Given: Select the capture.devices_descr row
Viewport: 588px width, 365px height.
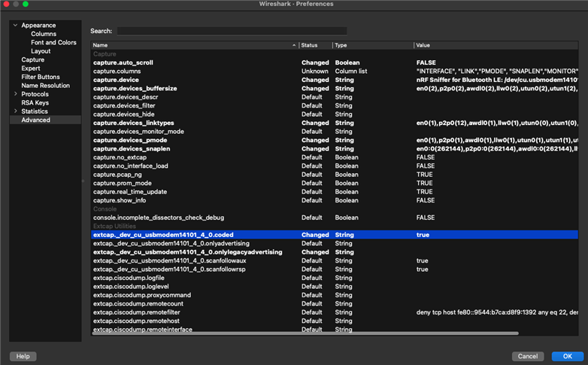Looking at the screenshot, I should click(335, 97).
